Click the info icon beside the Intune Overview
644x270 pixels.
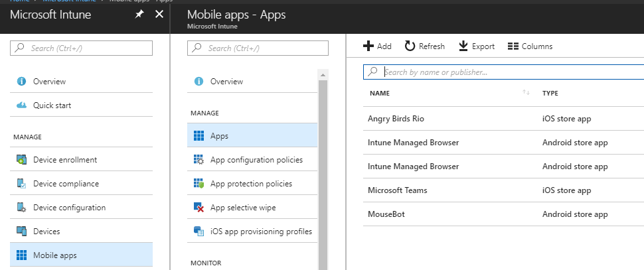pos(21,81)
